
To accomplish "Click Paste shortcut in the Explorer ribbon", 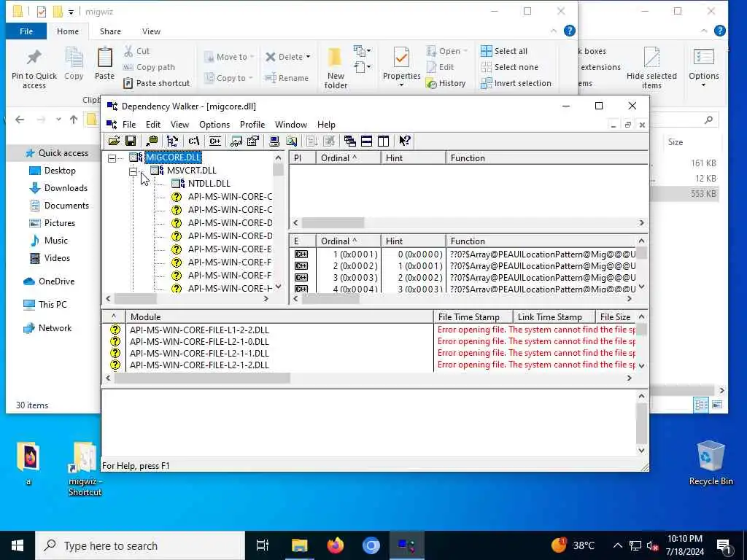I will tap(157, 83).
